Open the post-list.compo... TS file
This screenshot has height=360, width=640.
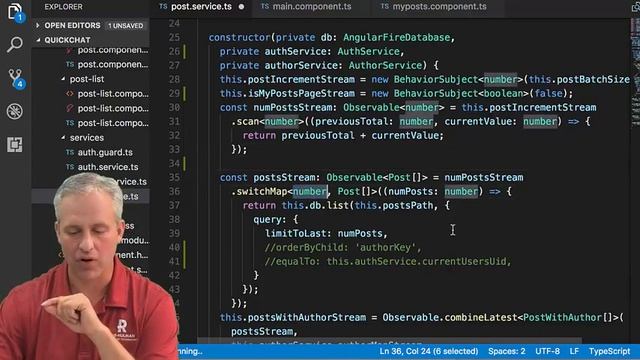click(x=113, y=123)
